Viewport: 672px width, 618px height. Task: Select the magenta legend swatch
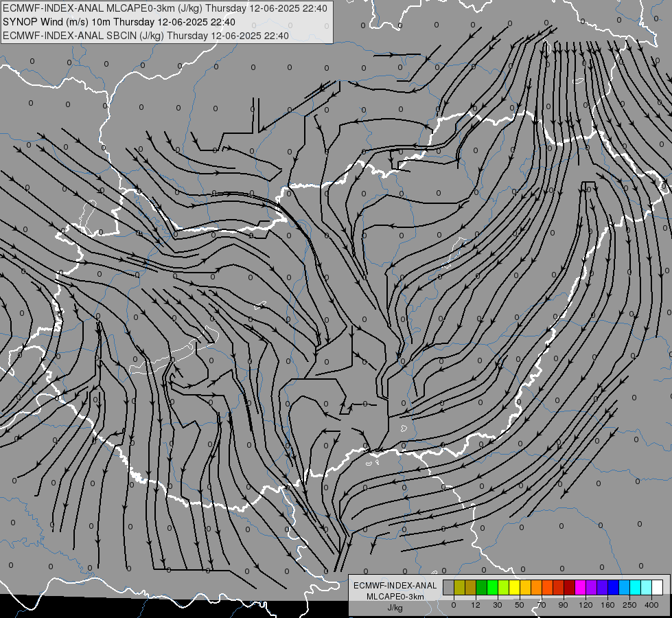point(580,587)
